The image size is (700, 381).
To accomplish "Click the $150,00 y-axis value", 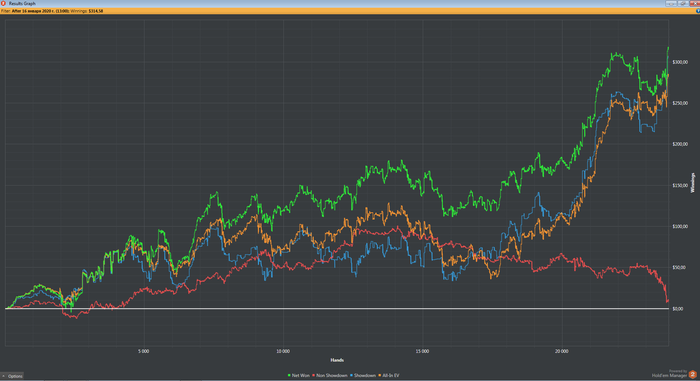I will point(680,185).
